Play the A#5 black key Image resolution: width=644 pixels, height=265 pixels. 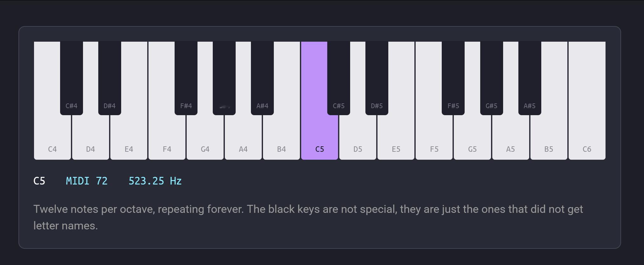pos(530,78)
